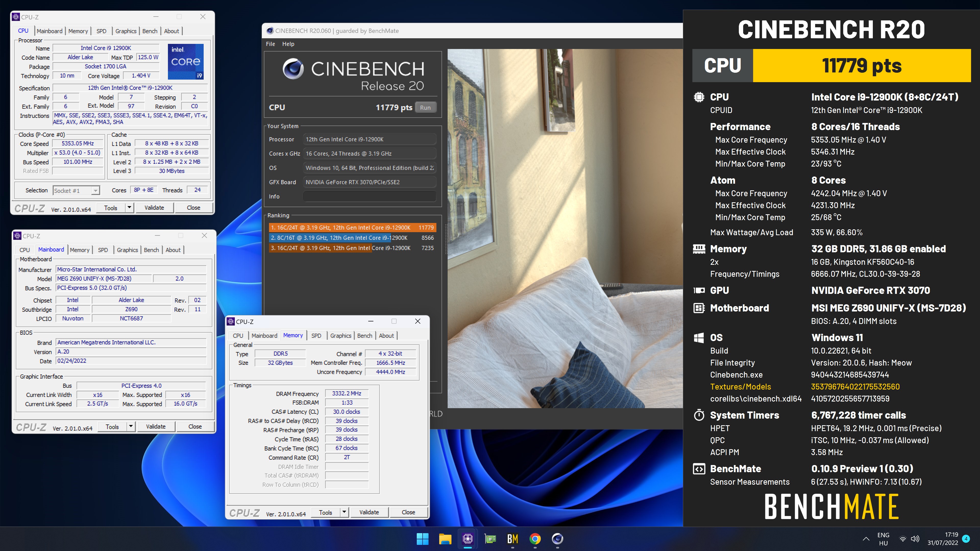The image size is (980, 551).
Task: Click the Intel Core i9 logo in CPU-Z
Action: [x=186, y=61]
